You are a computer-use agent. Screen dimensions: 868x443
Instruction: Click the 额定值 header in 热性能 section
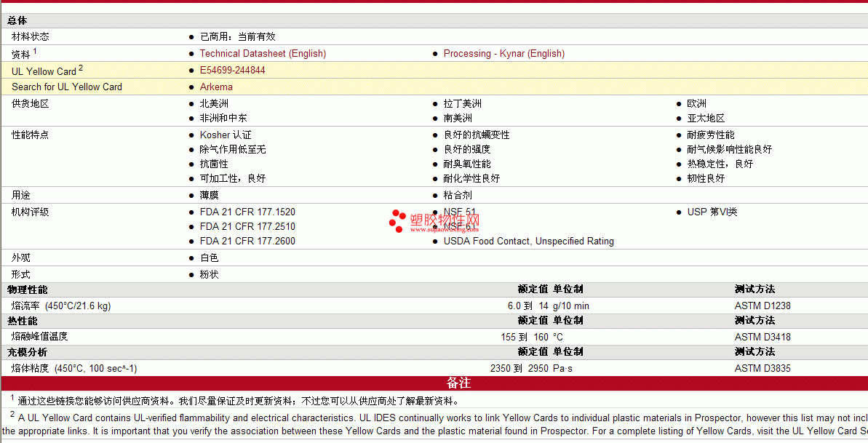click(x=533, y=321)
